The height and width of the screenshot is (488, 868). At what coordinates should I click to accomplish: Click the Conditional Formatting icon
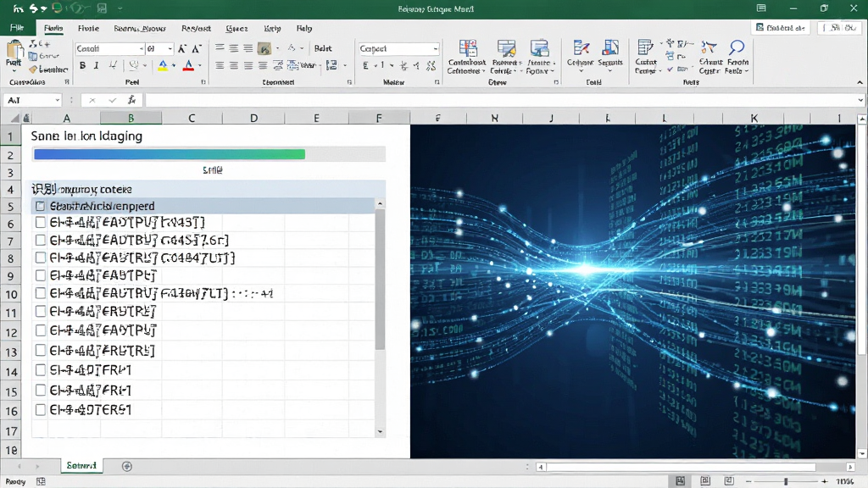468,48
